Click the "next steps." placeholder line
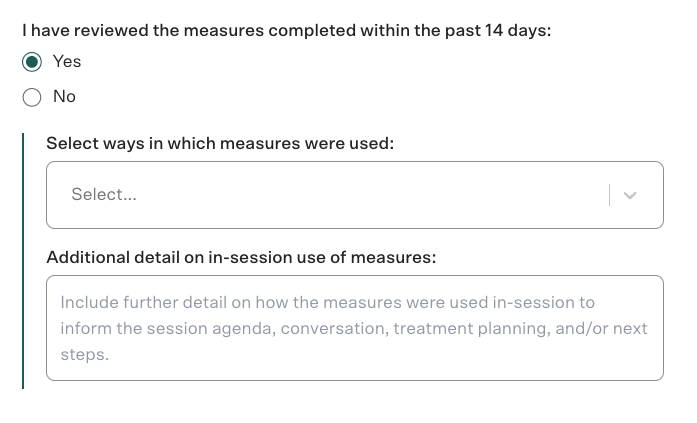 84,354
